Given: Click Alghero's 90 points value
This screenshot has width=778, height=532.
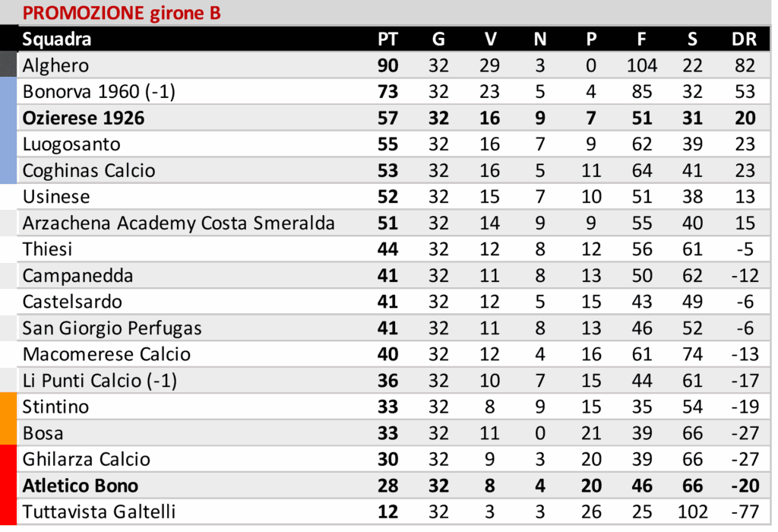Looking at the screenshot, I should [x=387, y=65].
